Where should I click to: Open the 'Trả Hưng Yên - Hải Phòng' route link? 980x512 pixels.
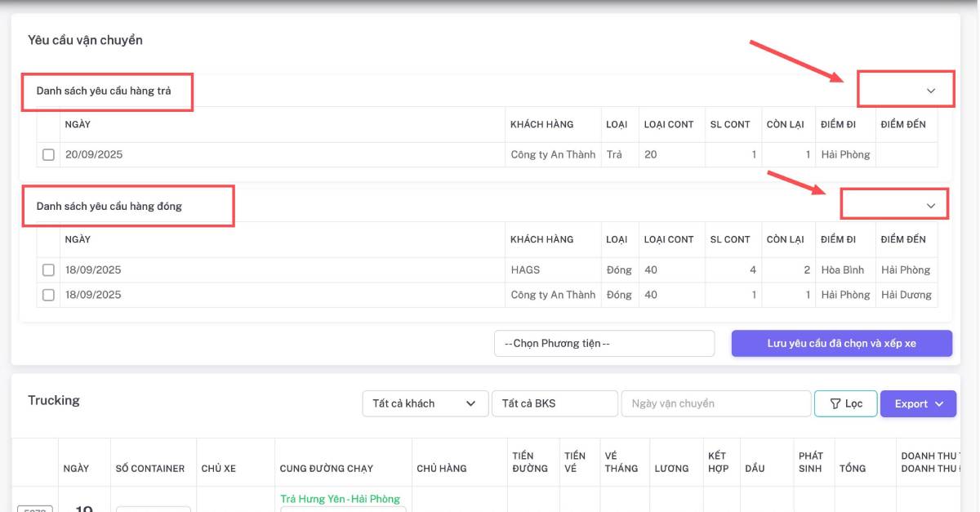click(340, 499)
